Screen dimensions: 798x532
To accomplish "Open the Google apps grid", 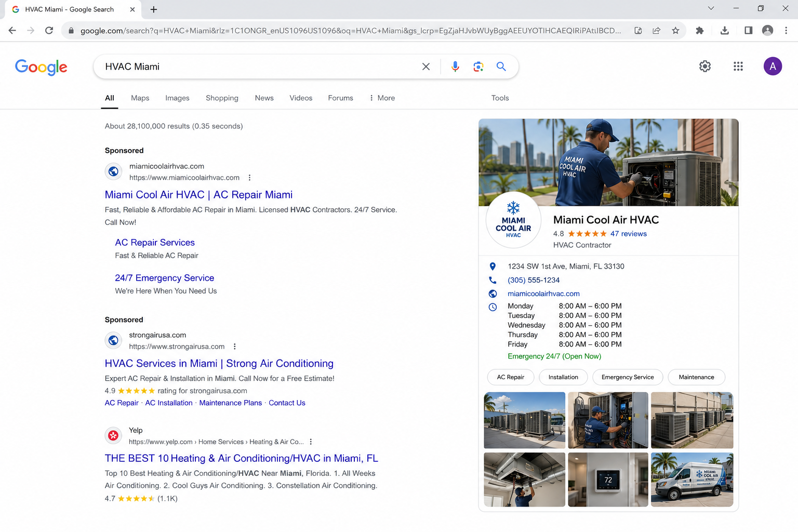I will [x=738, y=66].
